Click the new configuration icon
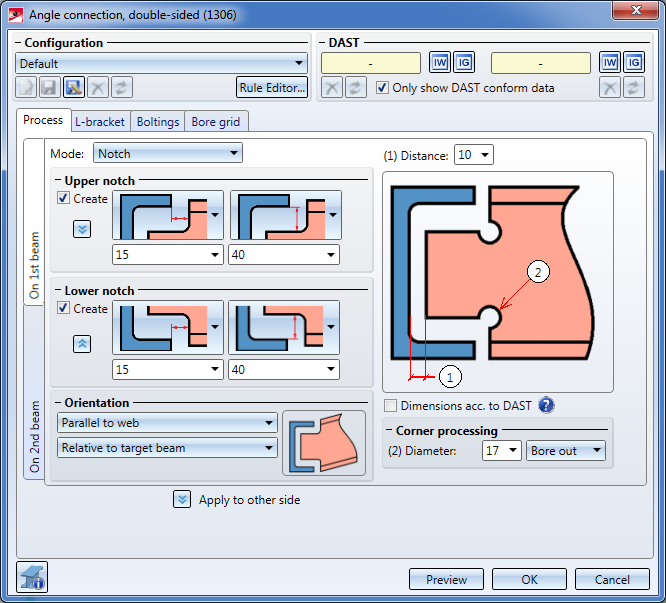 pyautogui.click(x=26, y=87)
